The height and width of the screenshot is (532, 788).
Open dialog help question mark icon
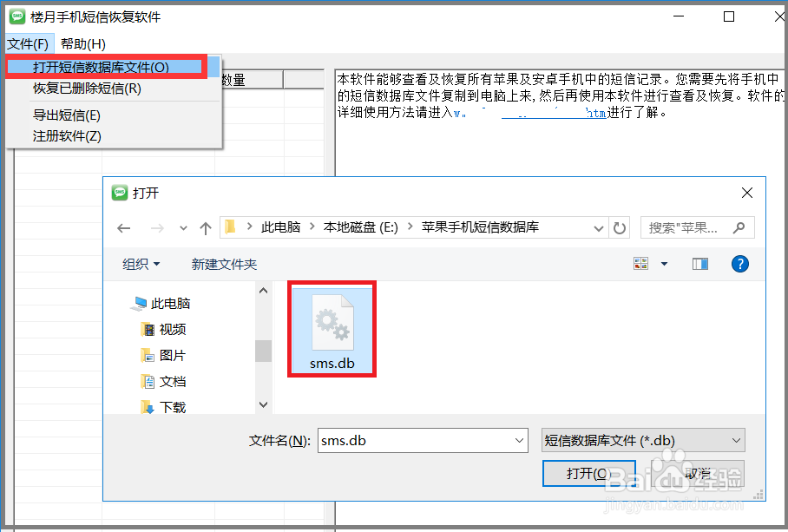[739, 264]
